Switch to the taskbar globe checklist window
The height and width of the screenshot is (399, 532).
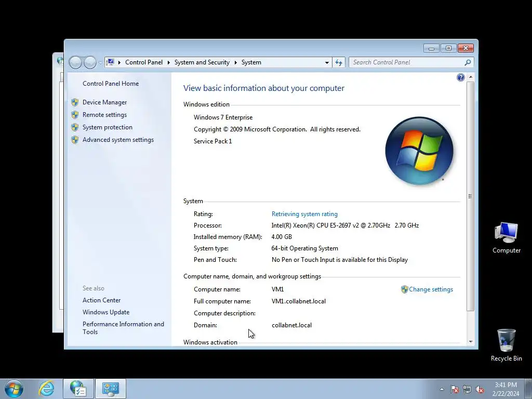click(78, 389)
